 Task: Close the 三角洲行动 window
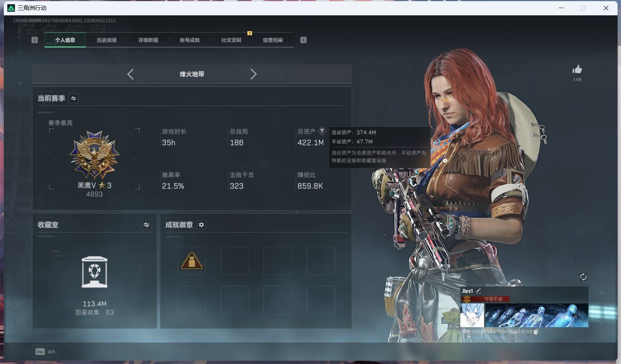pyautogui.click(x=606, y=8)
